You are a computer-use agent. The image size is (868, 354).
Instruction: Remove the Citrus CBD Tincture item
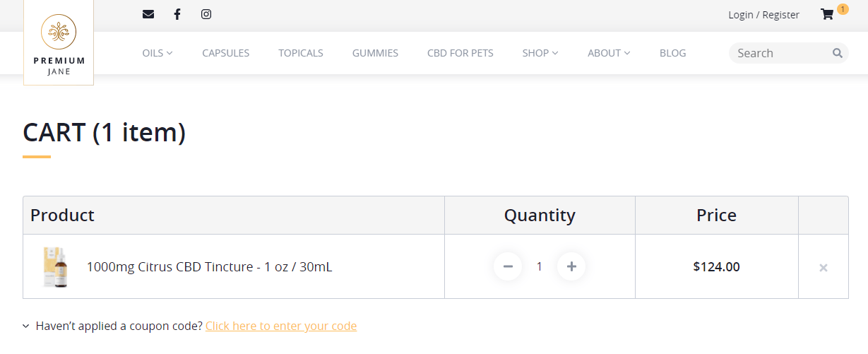tap(824, 268)
